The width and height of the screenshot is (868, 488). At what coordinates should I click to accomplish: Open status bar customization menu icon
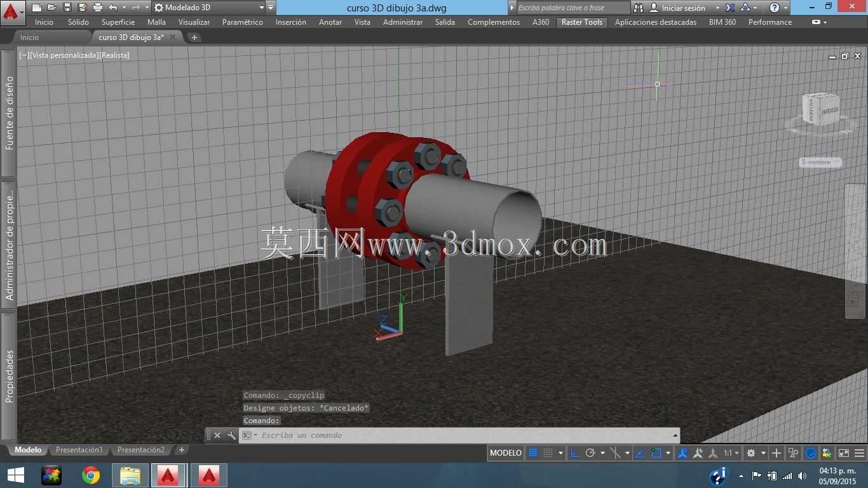pos(859,453)
